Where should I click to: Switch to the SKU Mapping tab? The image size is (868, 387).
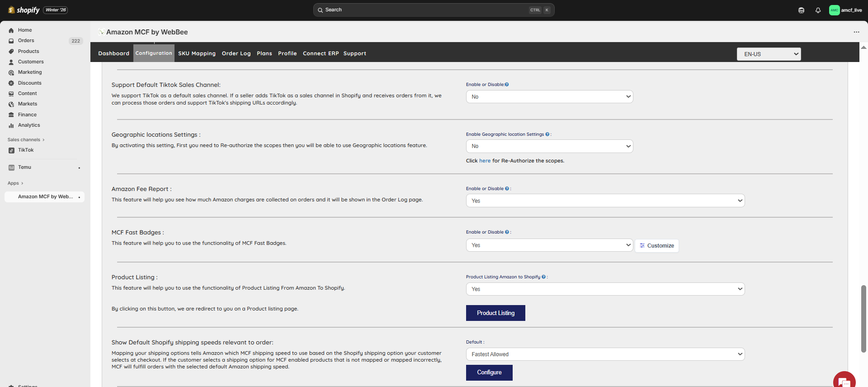(x=197, y=53)
